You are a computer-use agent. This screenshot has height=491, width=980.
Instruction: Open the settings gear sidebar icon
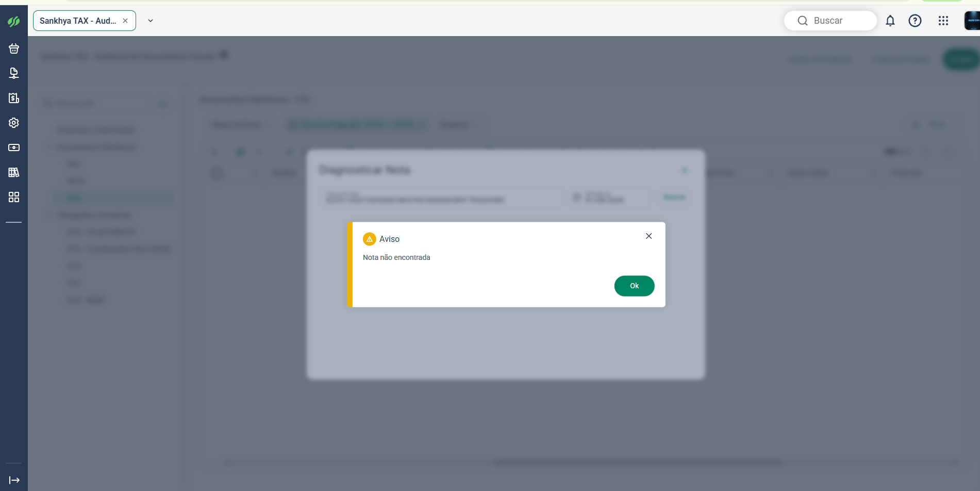(14, 123)
